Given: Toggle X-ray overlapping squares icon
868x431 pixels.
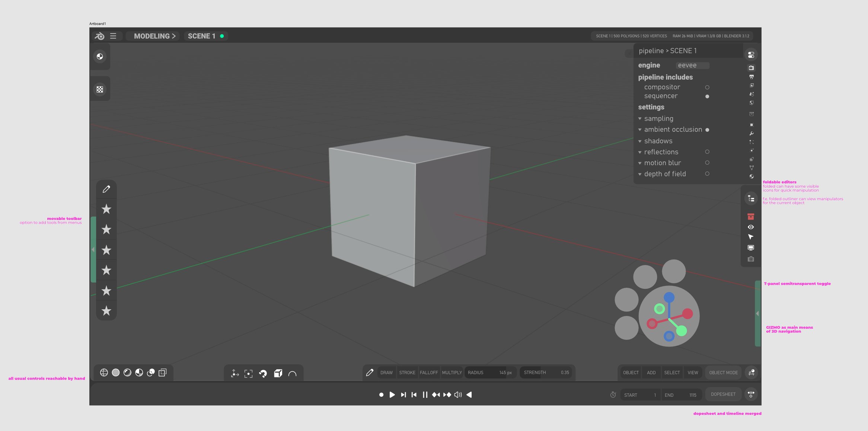Looking at the screenshot, I should (x=163, y=373).
